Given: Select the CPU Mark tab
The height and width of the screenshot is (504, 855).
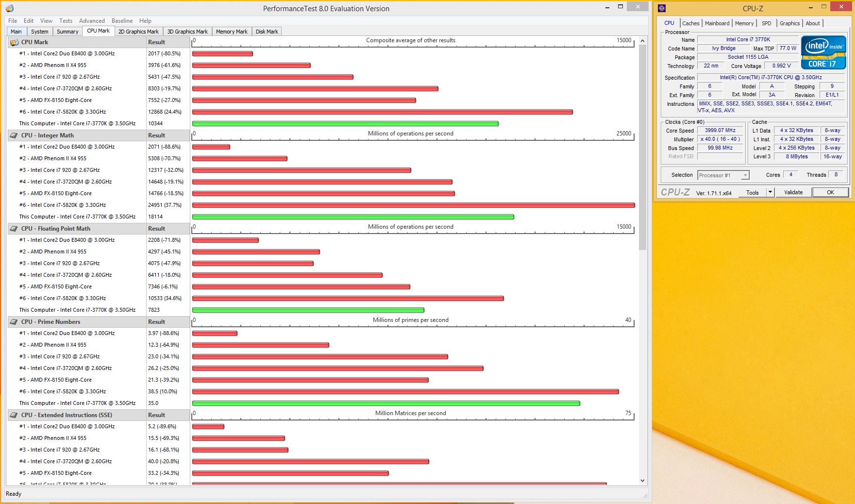Looking at the screenshot, I should coord(98,31).
